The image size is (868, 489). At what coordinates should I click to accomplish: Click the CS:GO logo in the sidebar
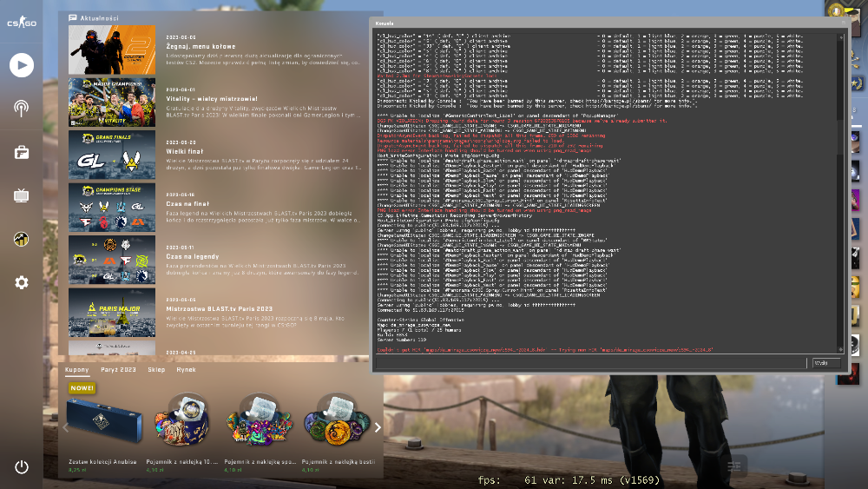click(22, 23)
